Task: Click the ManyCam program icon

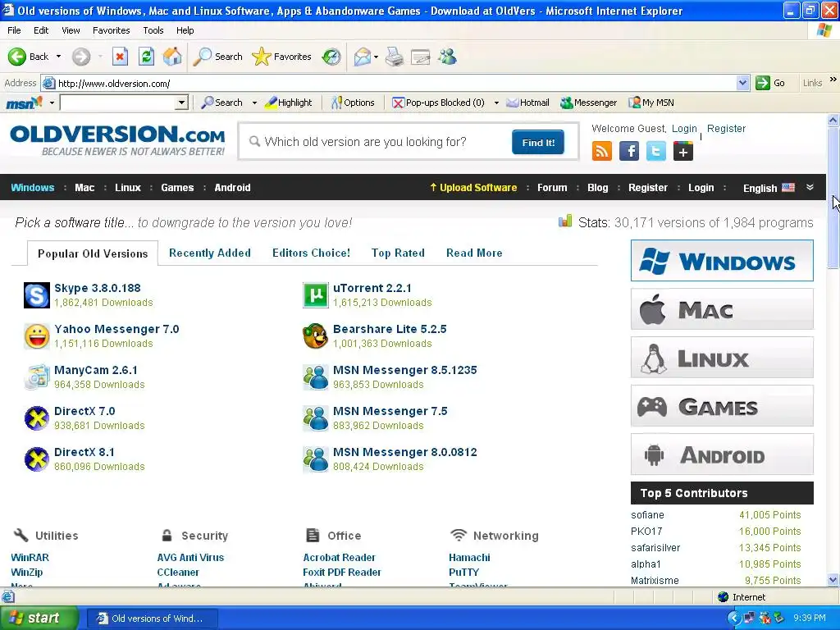Action: click(37, 377)
